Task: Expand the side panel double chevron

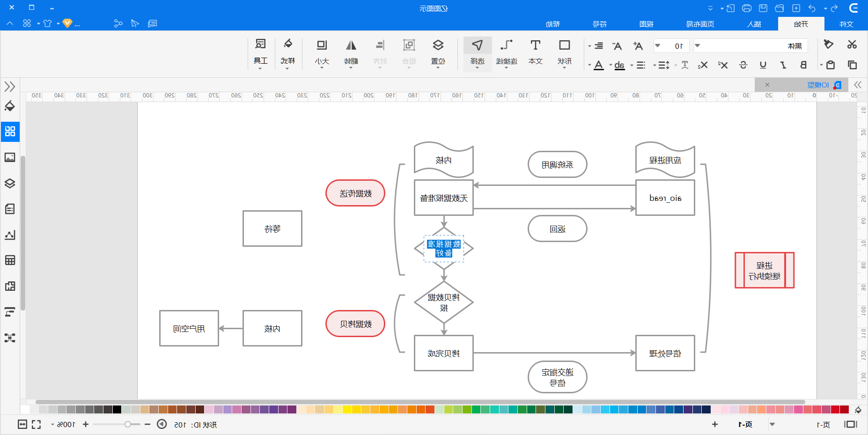Action: (x=10, y=87)
